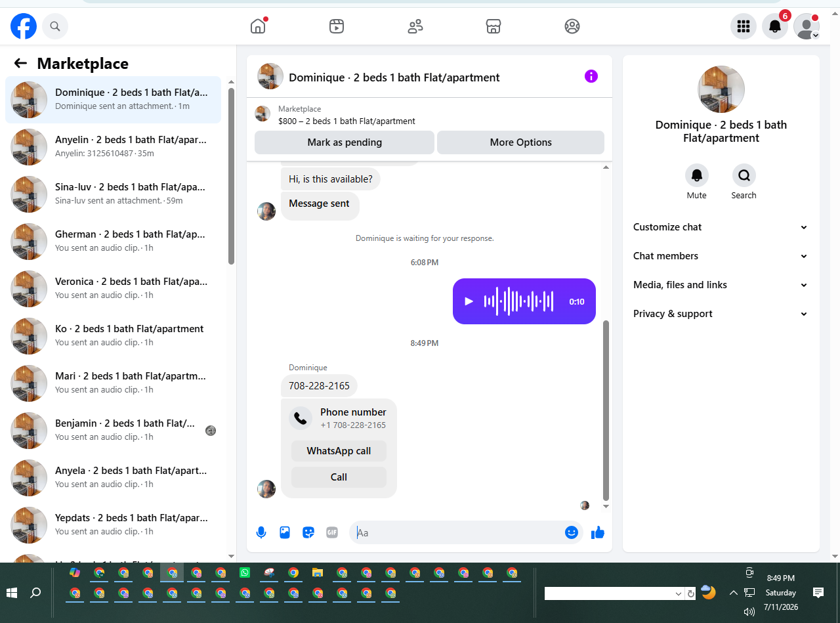
Task: Go to the Home feed icon
Action: pyautogui.click(x=258, y=26)
